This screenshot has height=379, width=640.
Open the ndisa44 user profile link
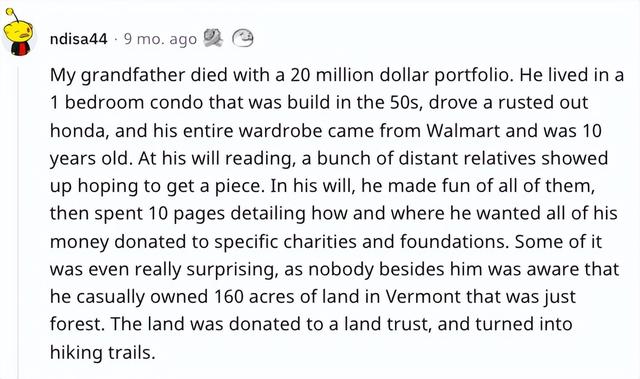[x=78, y=39]
